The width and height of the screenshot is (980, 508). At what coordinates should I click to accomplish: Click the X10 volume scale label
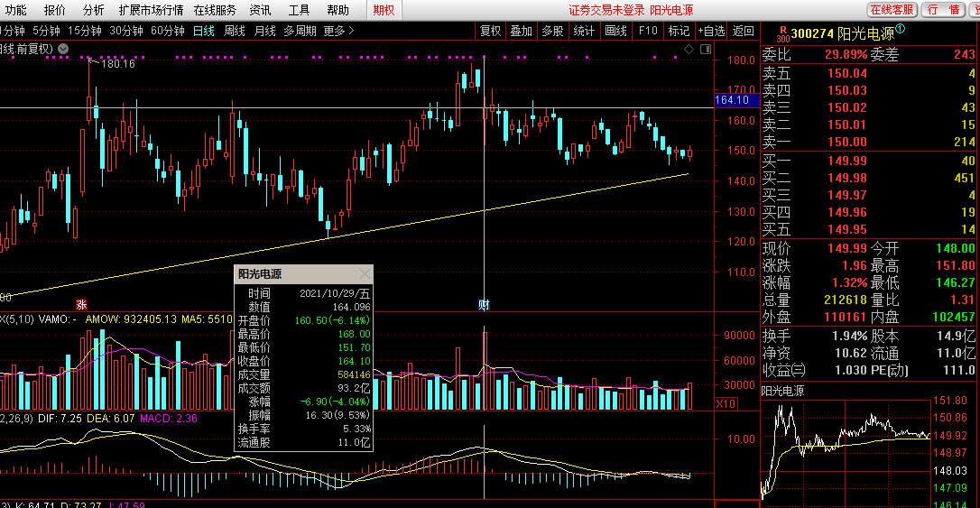pyautogui.click(x=726, y=403)
